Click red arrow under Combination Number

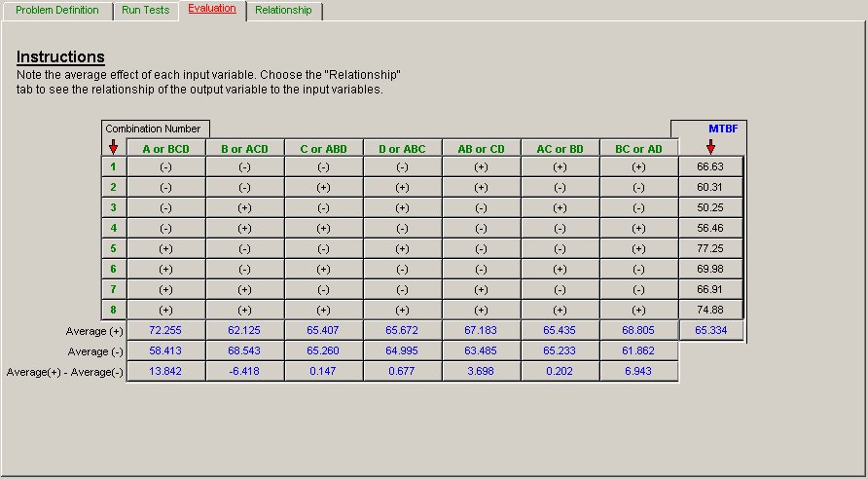[113, 147]
